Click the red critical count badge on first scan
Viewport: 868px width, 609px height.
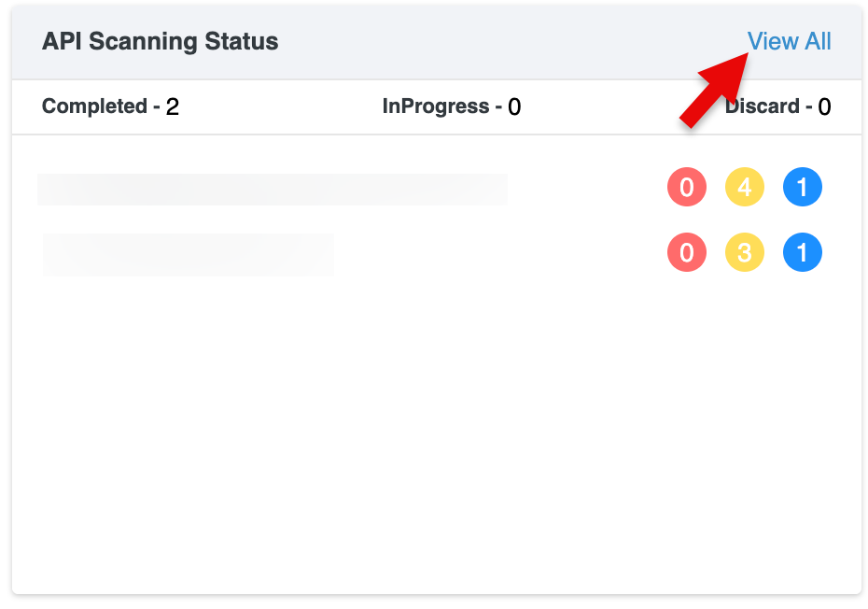point(687,187)
